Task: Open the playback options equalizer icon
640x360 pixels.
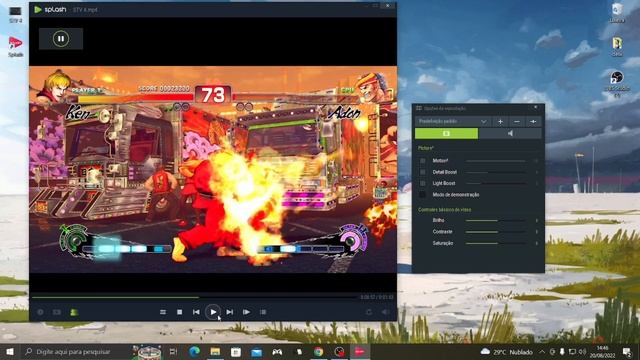Action: click(x=163, y=312)
